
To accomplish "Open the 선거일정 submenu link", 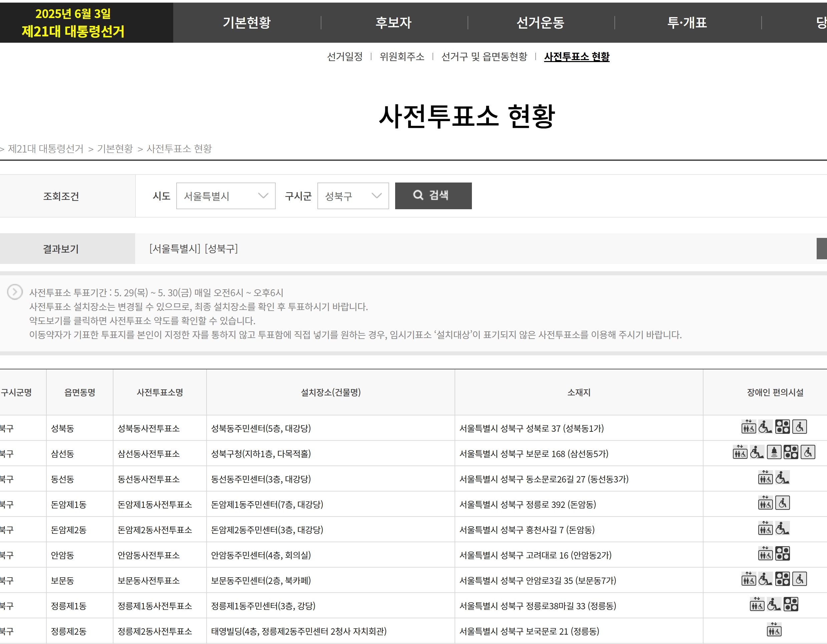I will (344, 57).
